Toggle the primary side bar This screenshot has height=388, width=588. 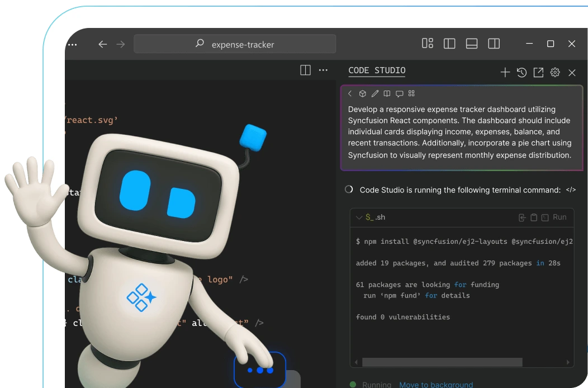(x=449, y=44)
